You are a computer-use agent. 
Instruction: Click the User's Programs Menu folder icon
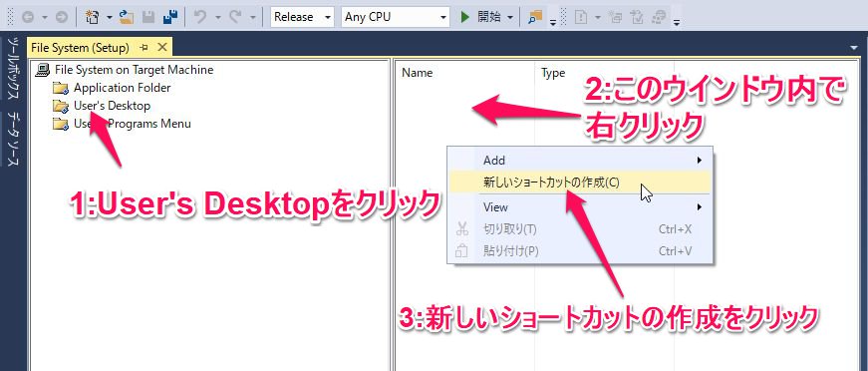pos(61,124)
